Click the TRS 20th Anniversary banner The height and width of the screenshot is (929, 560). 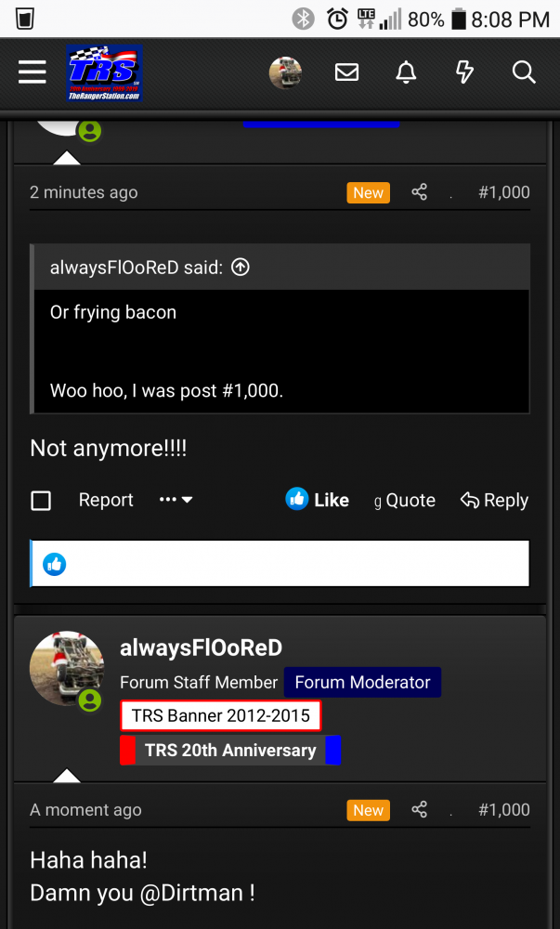click(x=230, y=751)
